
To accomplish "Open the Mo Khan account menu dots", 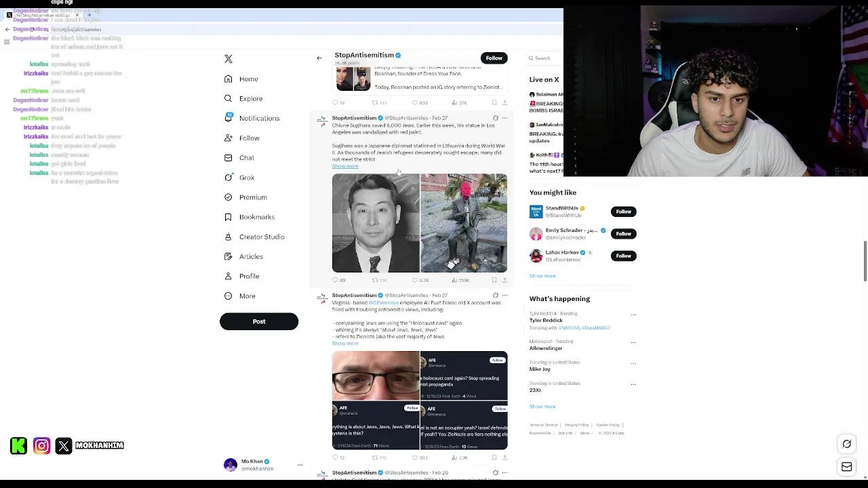I will (300, 465).
